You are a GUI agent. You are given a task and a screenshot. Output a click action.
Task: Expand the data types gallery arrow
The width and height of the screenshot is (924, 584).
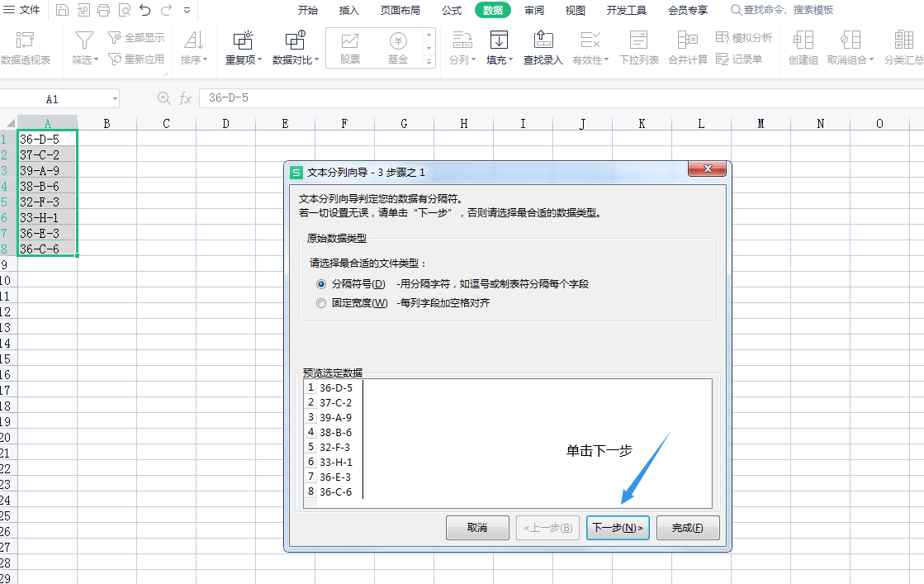(x=429, y=61)
